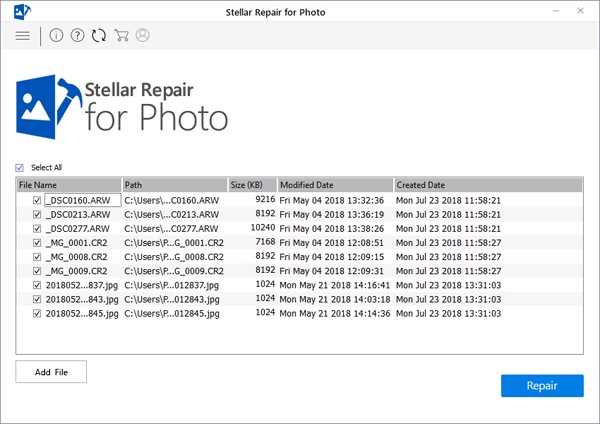Uncheck the _DSC0277.ARW checkbox
This screenshot has width=600, height=424.
click(x=37, y=228)
